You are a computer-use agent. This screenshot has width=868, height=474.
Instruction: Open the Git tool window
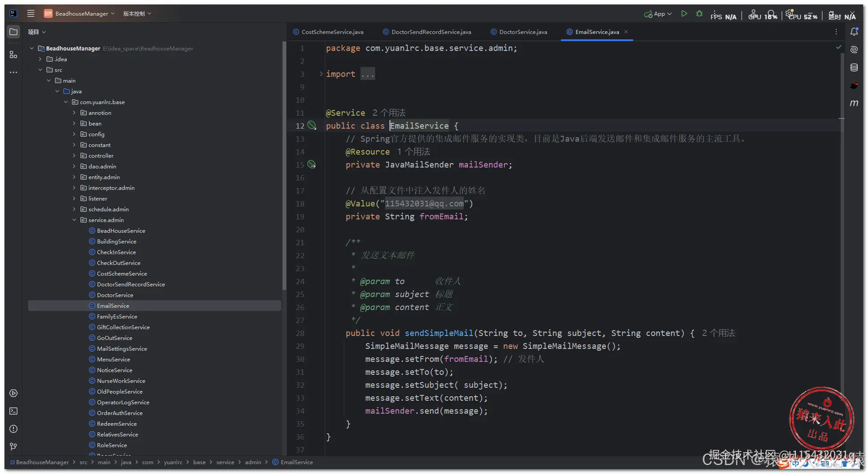pos(13,446)
